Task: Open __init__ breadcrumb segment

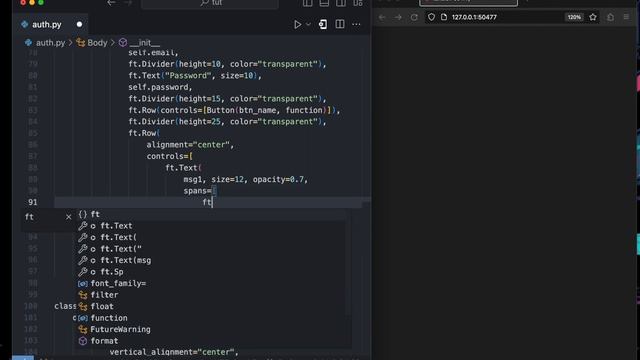Action: pos(144,42)
